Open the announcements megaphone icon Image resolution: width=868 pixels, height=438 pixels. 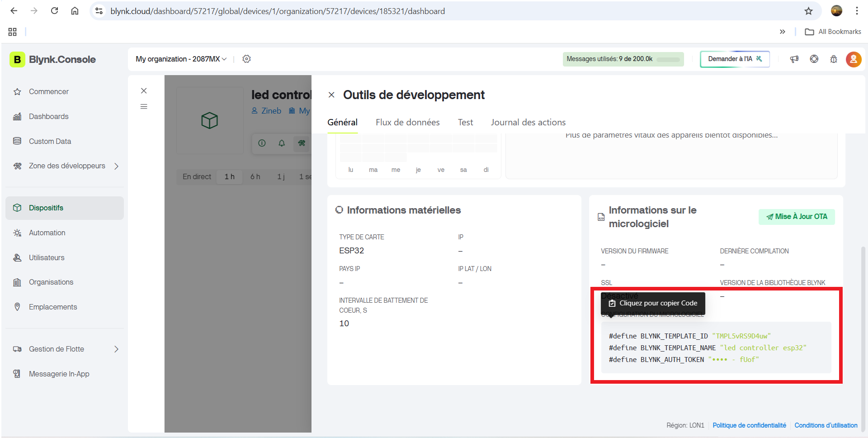pos(794,59)
